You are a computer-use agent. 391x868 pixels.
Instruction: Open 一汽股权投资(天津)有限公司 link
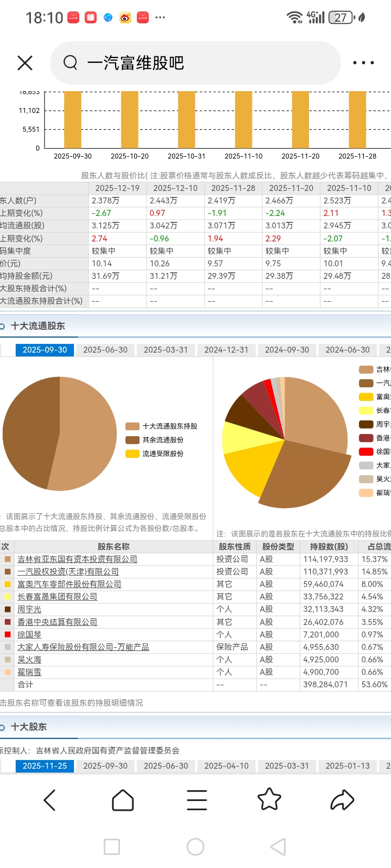click(68, 572)
